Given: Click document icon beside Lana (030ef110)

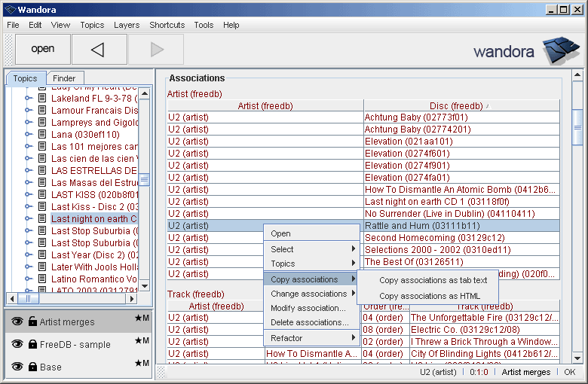Looking at the screenshot, I should click(42, 134).
